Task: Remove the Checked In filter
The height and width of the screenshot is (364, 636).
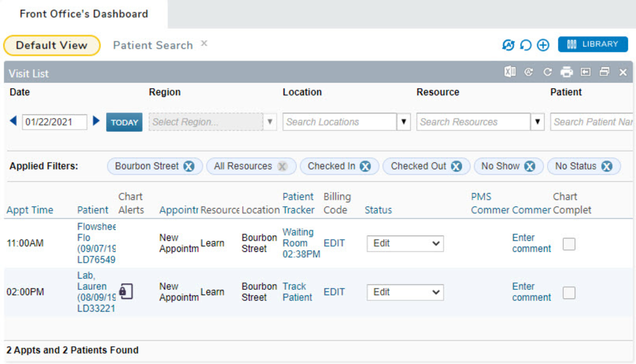Action: 366,166
